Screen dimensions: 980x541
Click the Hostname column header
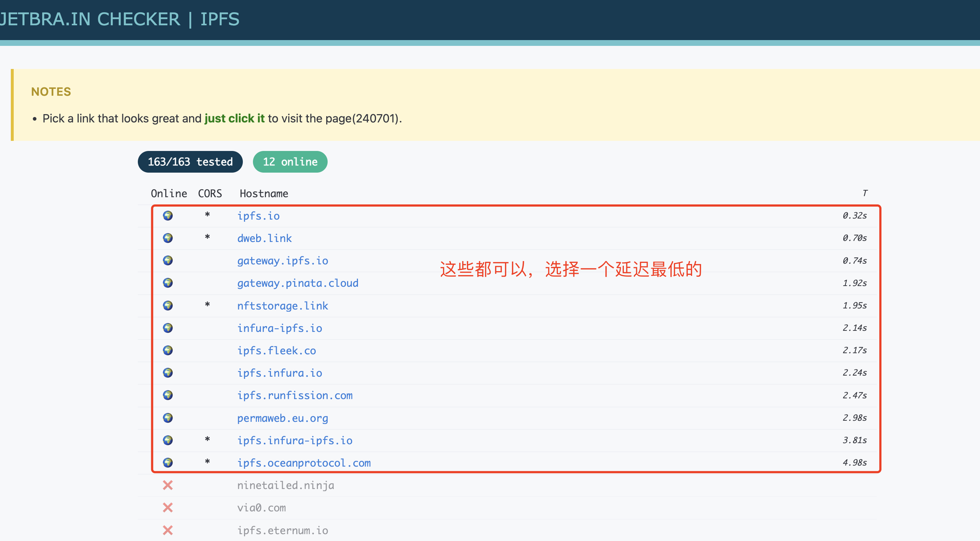[x=264, y=194]
